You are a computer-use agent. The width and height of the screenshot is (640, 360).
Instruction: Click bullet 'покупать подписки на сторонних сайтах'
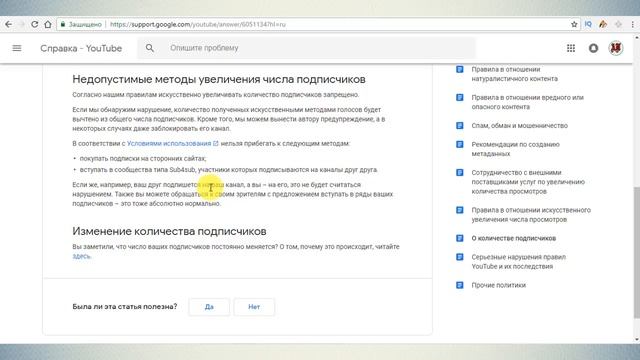(x=143, y=158)
